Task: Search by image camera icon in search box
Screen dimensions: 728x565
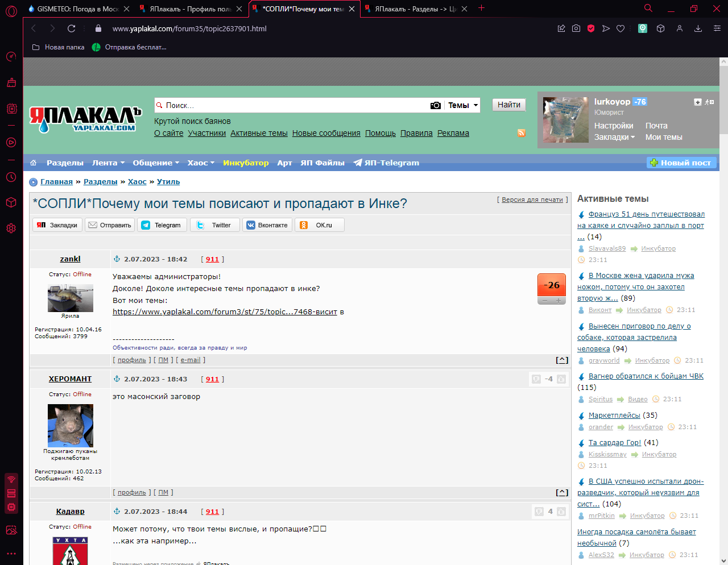Action: (436, 105)
